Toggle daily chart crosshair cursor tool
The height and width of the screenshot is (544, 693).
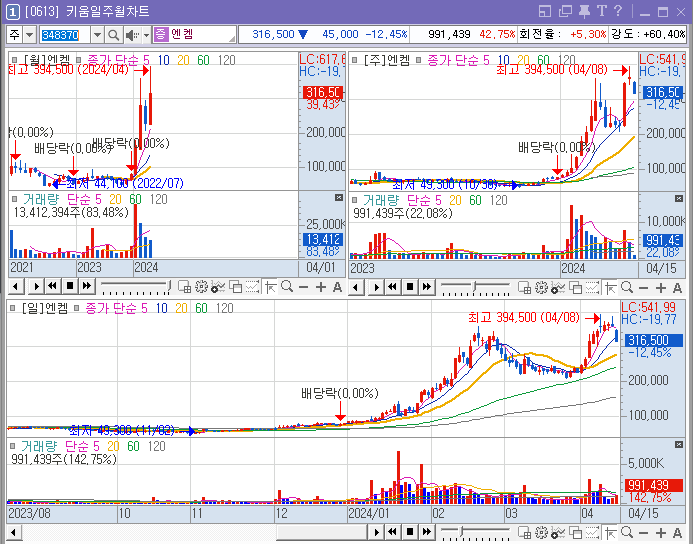[x=611, y=533]
